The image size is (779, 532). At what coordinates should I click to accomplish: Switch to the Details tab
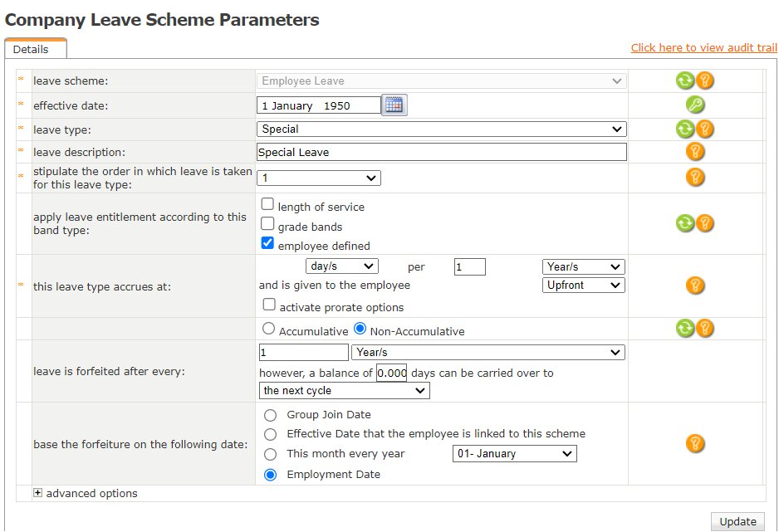click(x=31, y=49)
